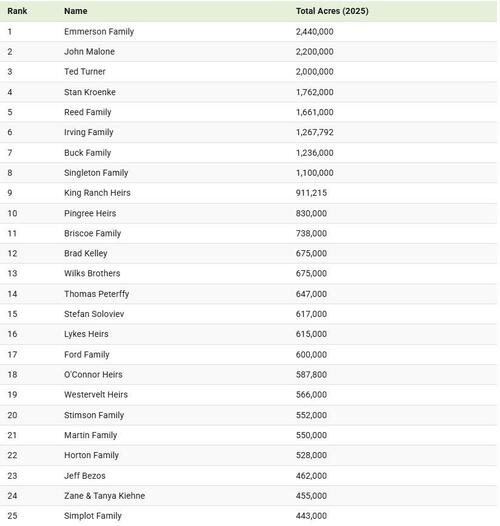Click the Westervelt Heirs name
Image resolution: width=500 pixels, height=526 pixels.
pyautogui.click(x=96, y=394)
